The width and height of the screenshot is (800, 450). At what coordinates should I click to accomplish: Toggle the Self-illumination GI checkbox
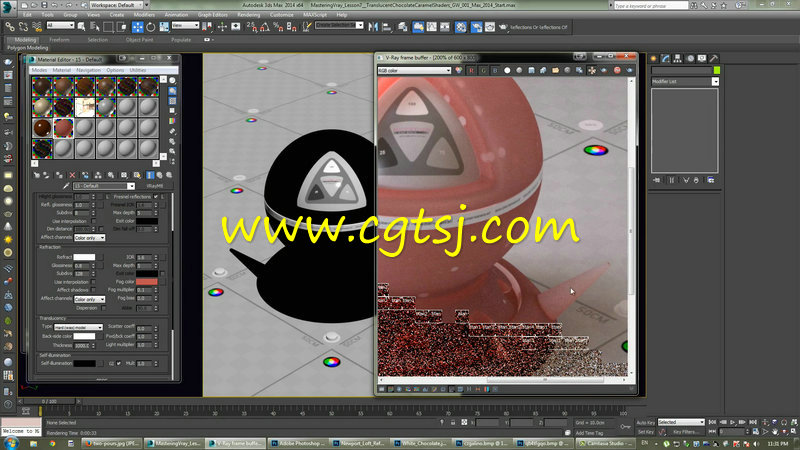click(x=118, y=363)
